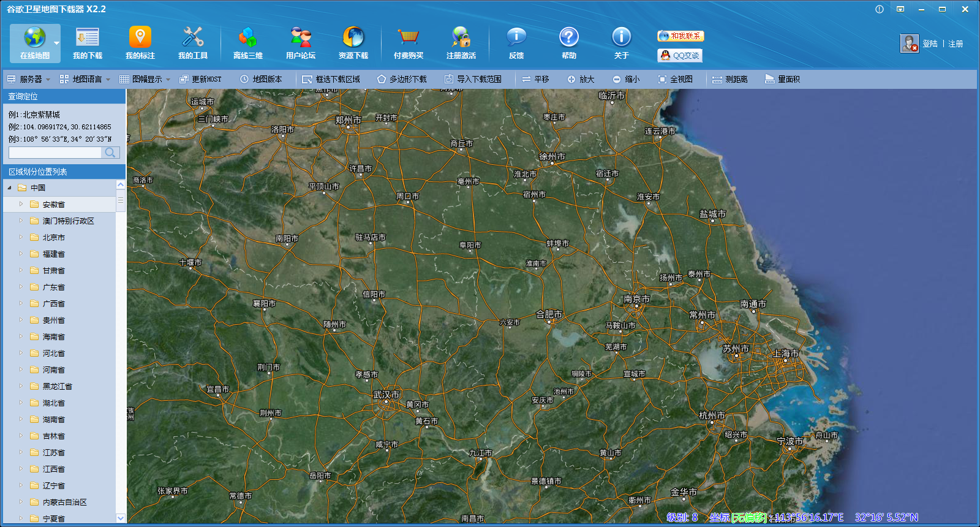The height and width of the screenshot is (527, 980).
Task: Expand the 安徽省 tree node
Action: [21, 204]
